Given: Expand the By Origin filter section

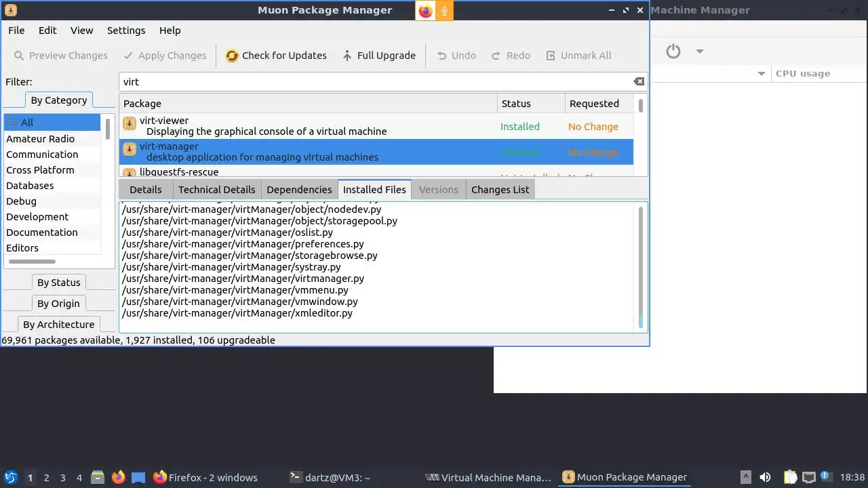Looking at the screenshot, I should coord(58,304).
